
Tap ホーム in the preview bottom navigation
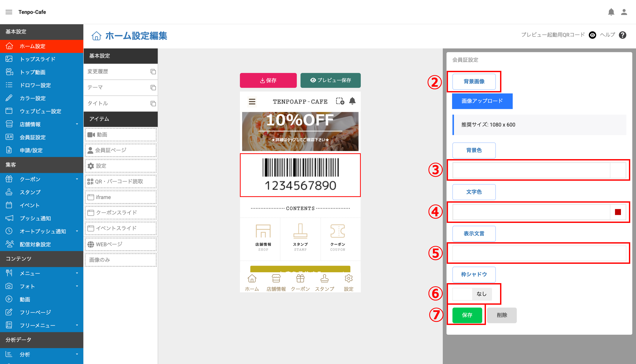[252, 283]
